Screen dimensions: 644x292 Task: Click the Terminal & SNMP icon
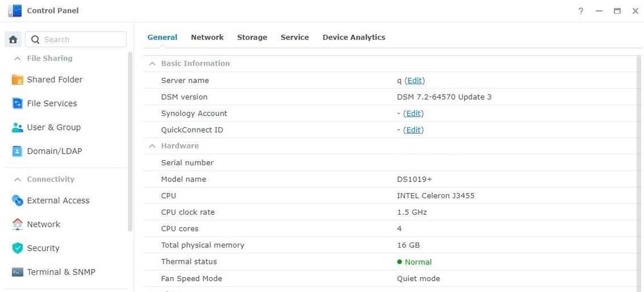click(x=17, y=272)
